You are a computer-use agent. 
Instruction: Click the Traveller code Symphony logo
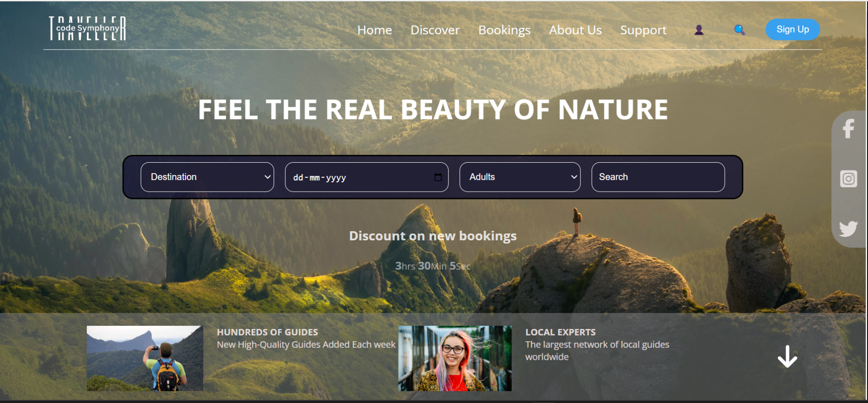pos(87,29)
